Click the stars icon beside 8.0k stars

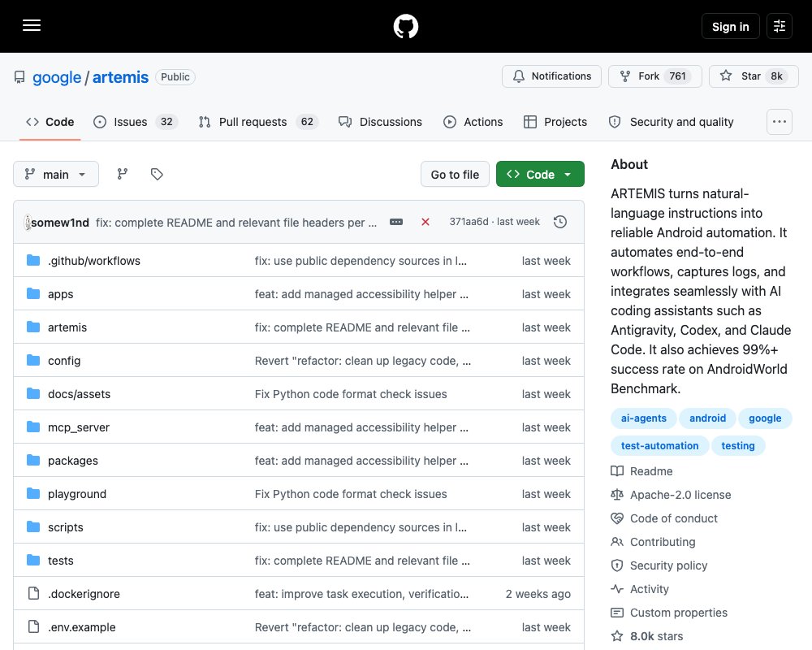(617, 636)
